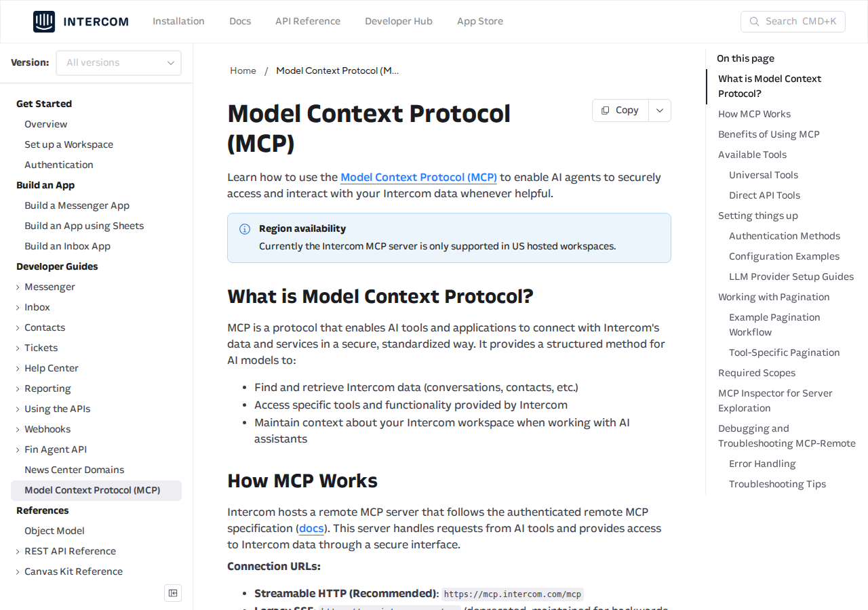Viewport: 868px width, 610px height.
Task: Open Authentication in the sidebar
Action: 59,165
